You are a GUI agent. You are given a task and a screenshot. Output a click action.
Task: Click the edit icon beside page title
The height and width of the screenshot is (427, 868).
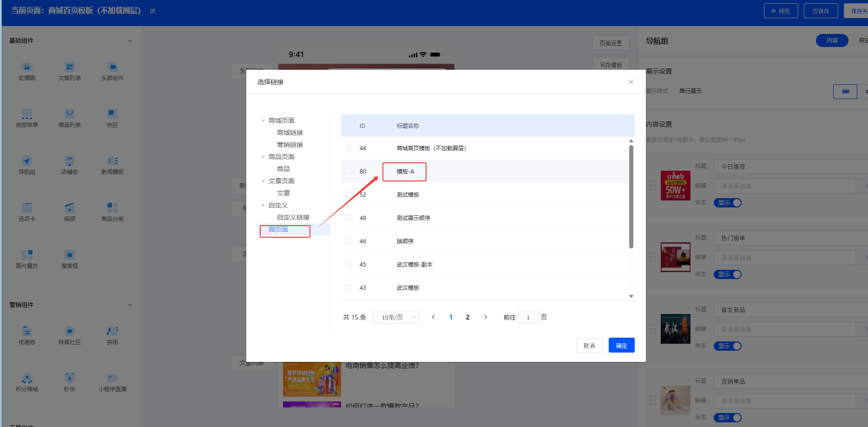(152, 11)
